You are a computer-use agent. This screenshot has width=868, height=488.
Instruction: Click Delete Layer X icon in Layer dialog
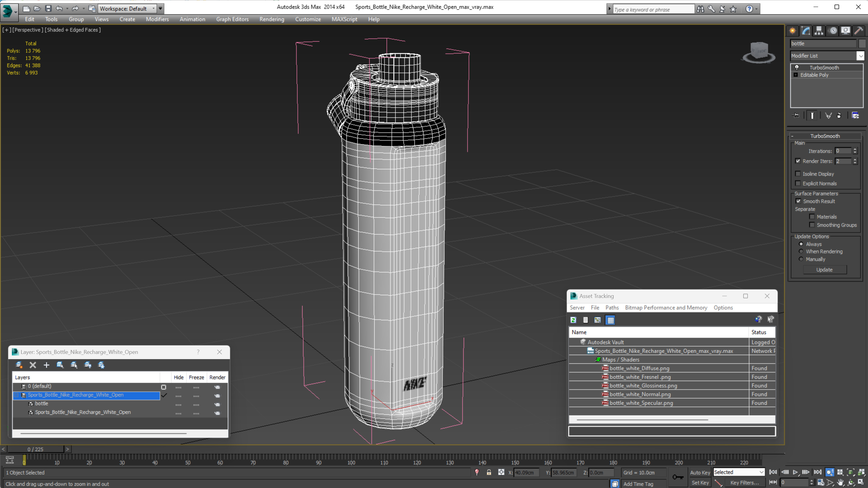[x=33, y=365]
